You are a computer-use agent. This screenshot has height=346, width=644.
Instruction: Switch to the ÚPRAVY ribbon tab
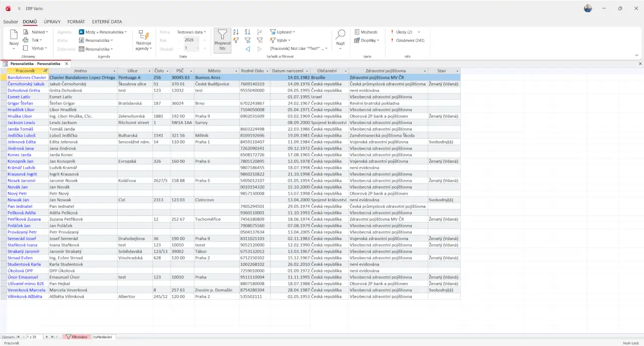pos(52,22)
